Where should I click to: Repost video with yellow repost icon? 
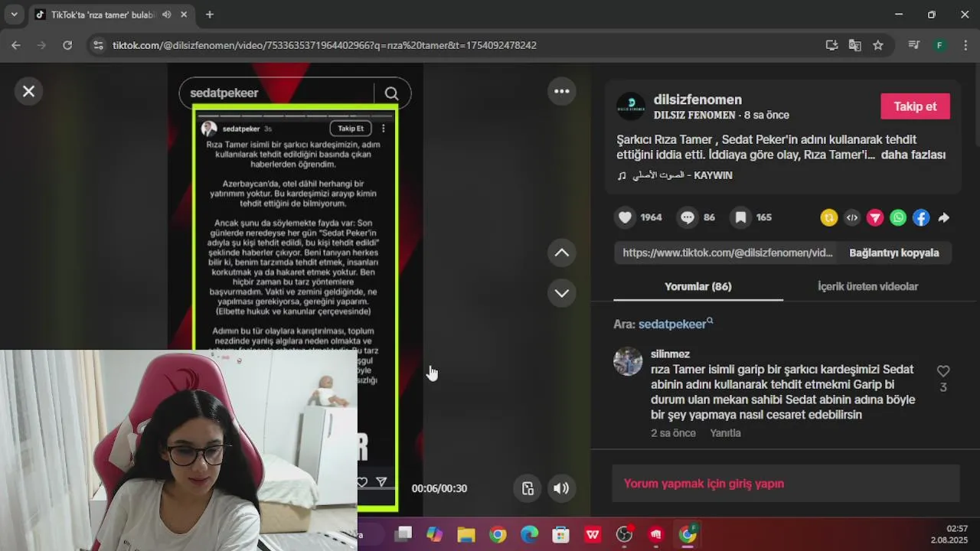click(x=829, y=218)
